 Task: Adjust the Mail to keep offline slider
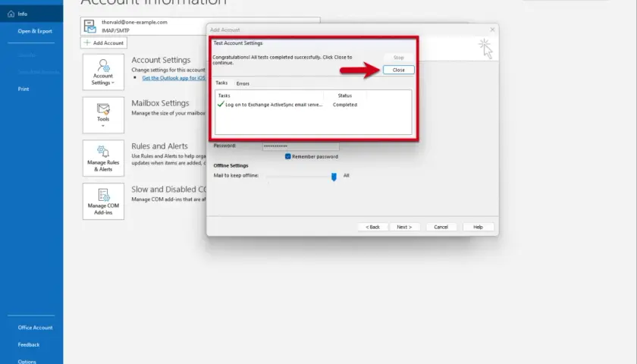tap(334, 176)
